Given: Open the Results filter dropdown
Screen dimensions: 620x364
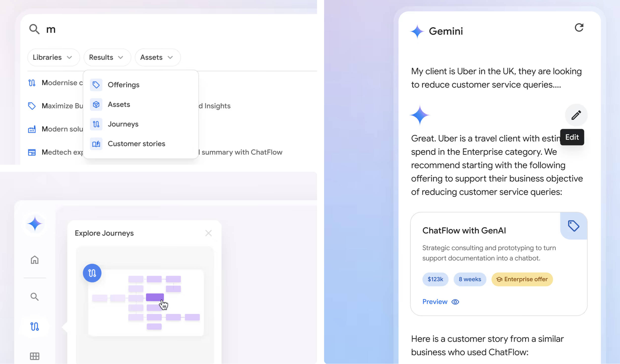Looking at the screenshot, I should tap(107, 57).
